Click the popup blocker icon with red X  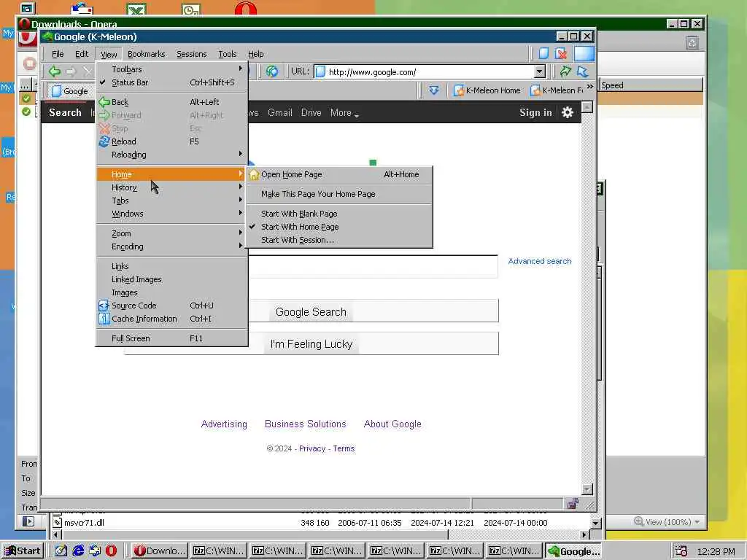click(561, 53)
